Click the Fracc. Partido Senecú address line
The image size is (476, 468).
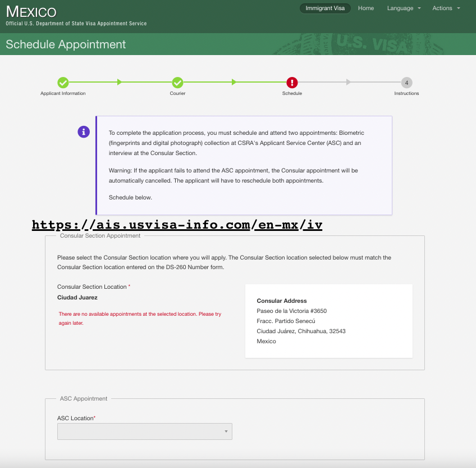pyautogui.click(x=286, y=321)
